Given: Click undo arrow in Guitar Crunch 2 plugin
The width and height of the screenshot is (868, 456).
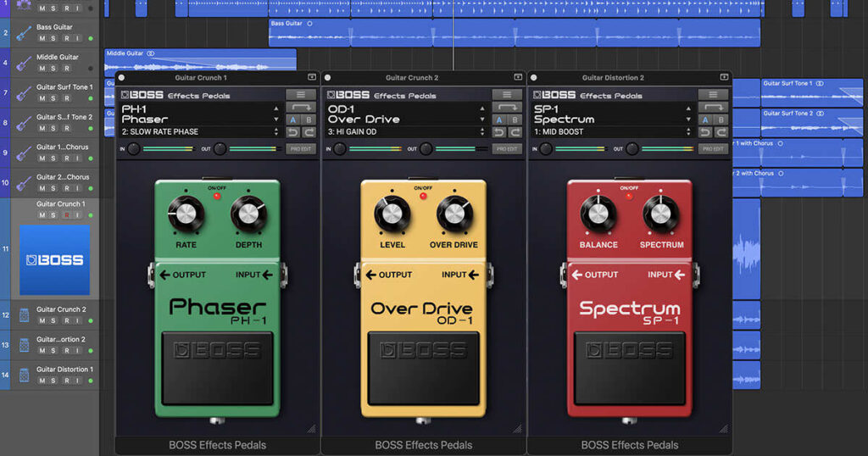Looking at the screenshot, I should coord(499,131).
